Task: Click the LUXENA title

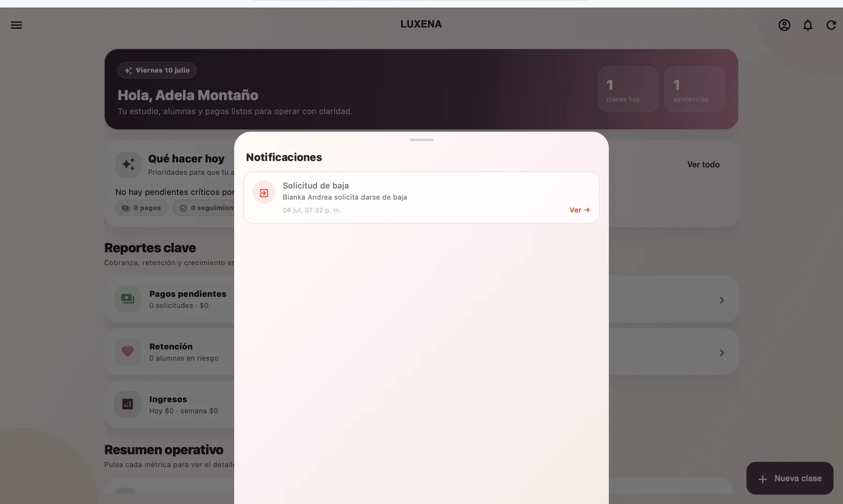Action: coord(421,24)
